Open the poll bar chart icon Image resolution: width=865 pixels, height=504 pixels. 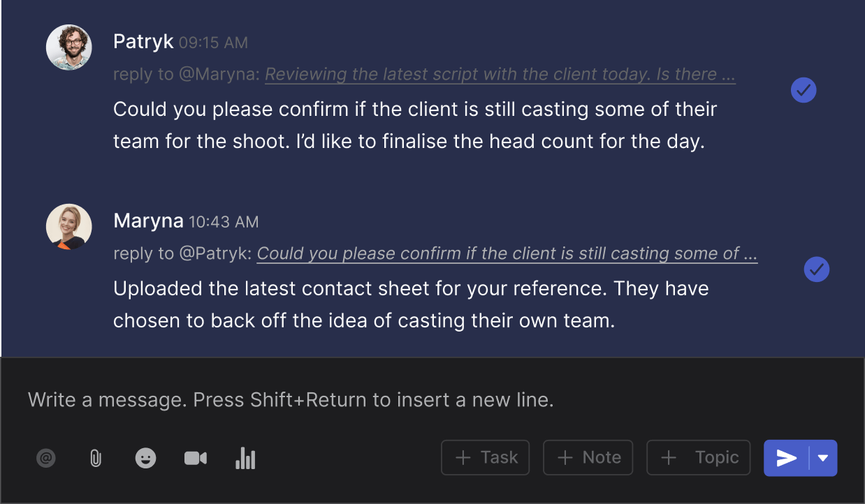pos(245,459)
